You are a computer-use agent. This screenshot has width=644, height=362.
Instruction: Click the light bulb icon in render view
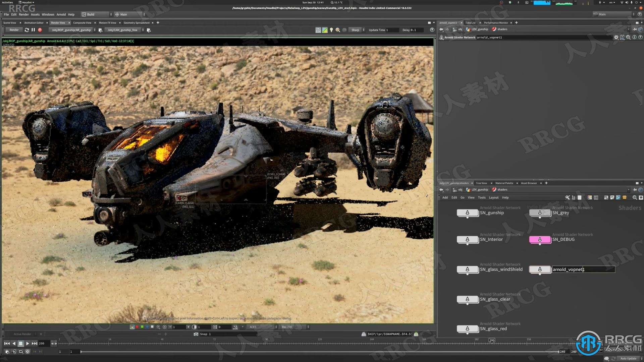pyautogui.click(x=331, y=30)
